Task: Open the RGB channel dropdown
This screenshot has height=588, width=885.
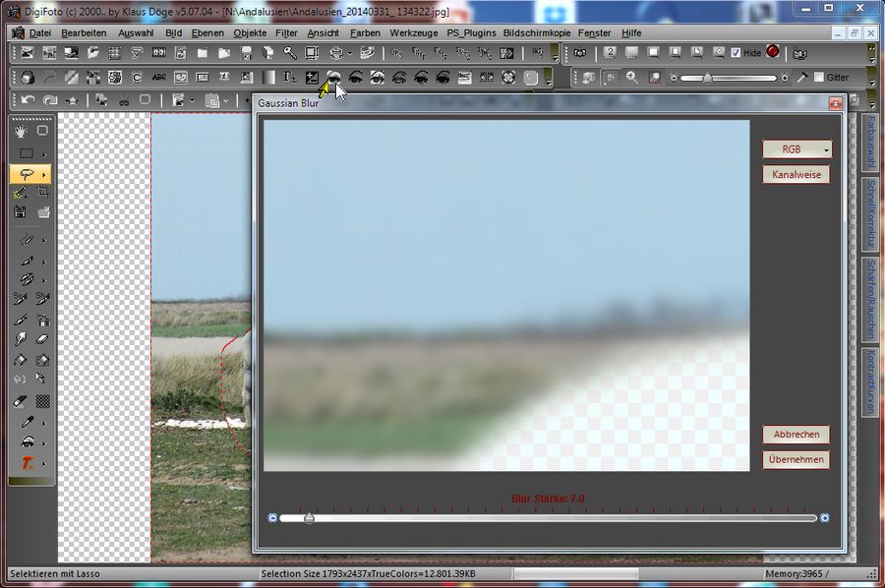Action: coord(796,149)
